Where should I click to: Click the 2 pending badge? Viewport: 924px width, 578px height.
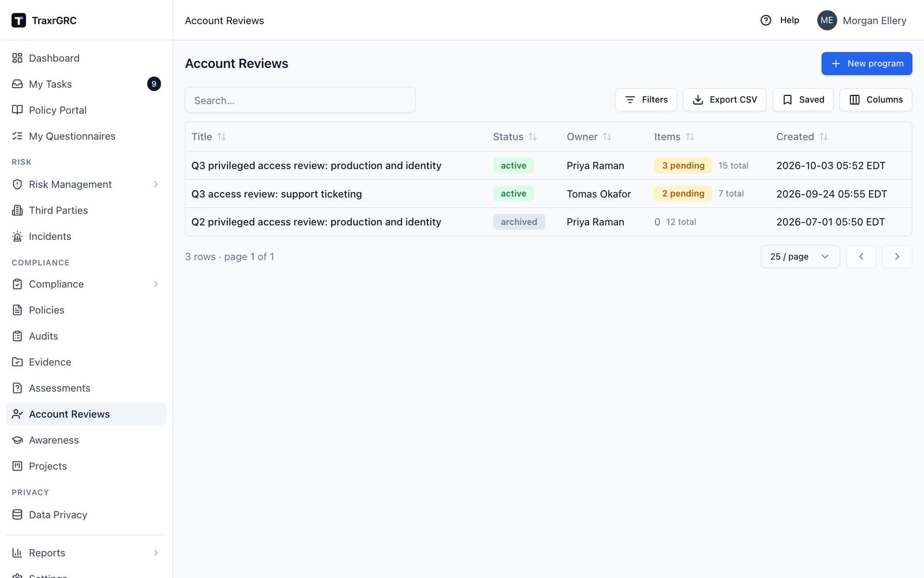click(683, 194)
